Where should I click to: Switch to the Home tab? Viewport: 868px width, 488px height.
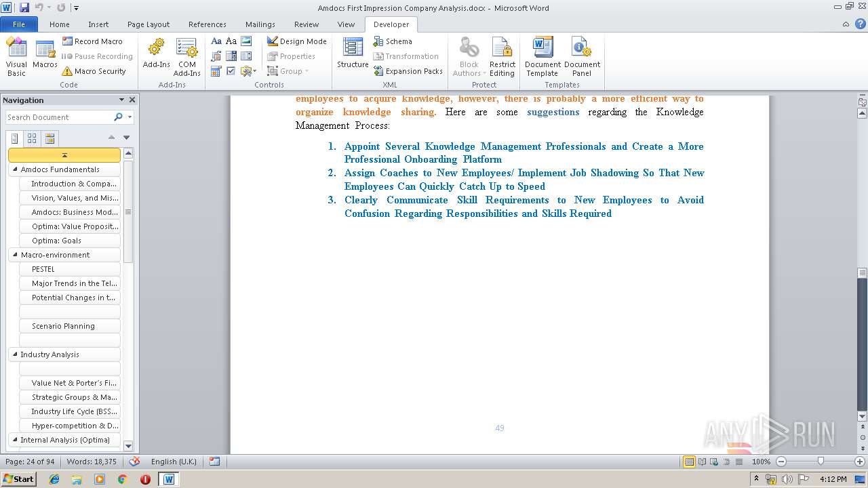point(60,24)
